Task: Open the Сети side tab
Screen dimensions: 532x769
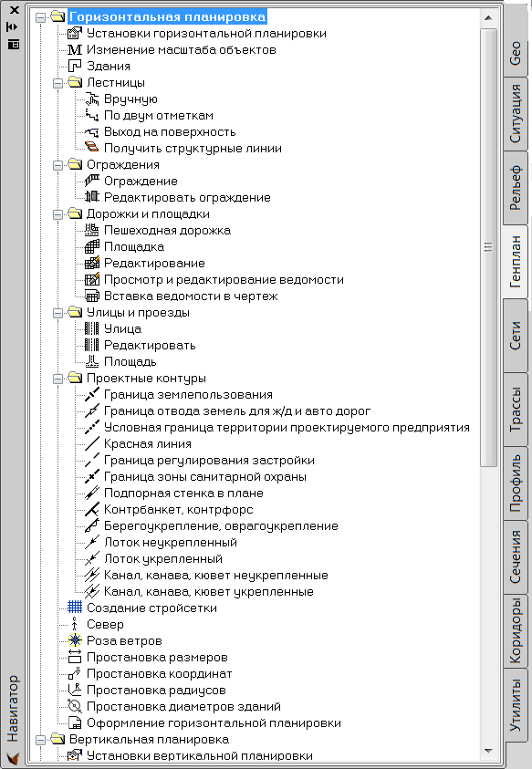Action: click(x=516, y=336)
